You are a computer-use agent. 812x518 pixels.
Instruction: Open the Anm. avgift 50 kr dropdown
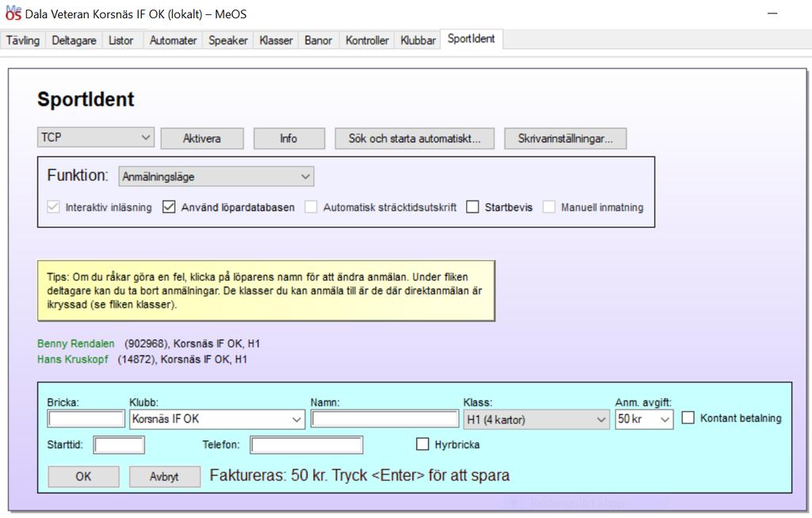pyautogui.click(x=644, y=419)
